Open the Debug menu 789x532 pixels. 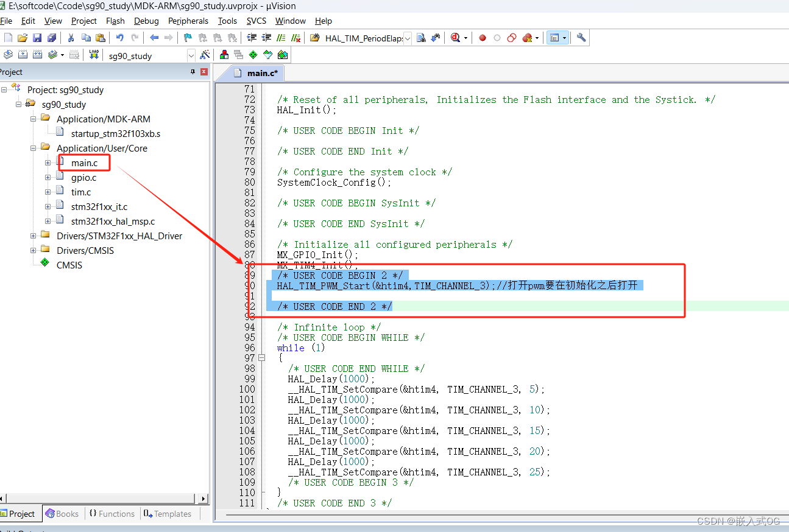146,21
